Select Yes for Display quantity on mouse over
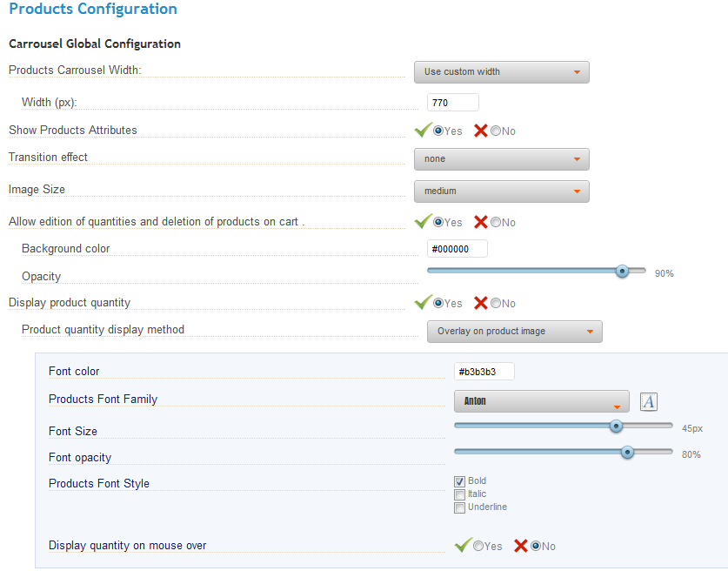 coord(478,547)
